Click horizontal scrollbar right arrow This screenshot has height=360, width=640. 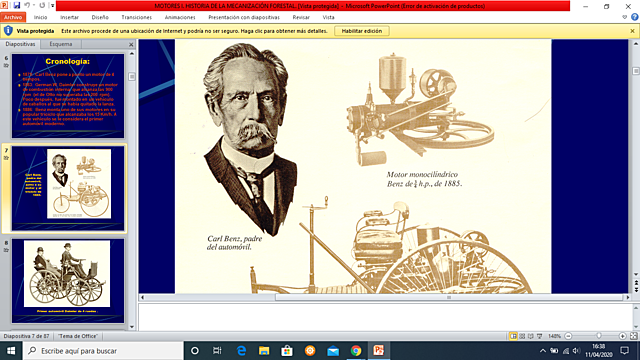628,298
